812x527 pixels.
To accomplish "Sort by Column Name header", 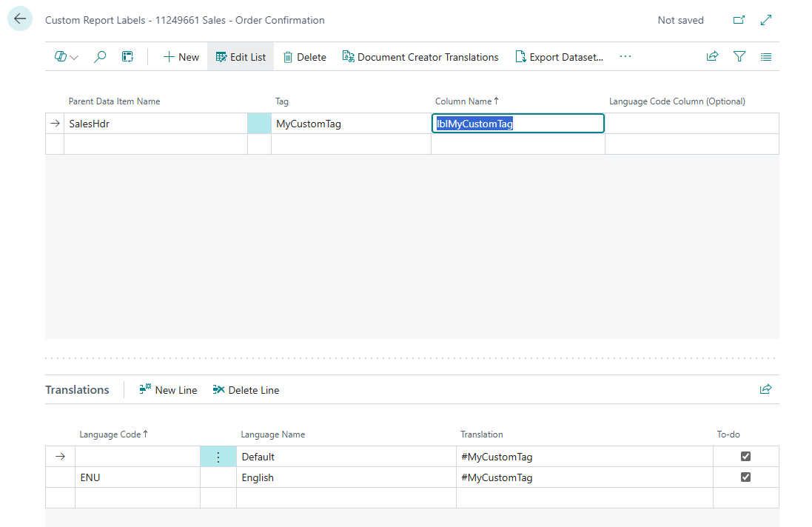I will tap(466, 101).
